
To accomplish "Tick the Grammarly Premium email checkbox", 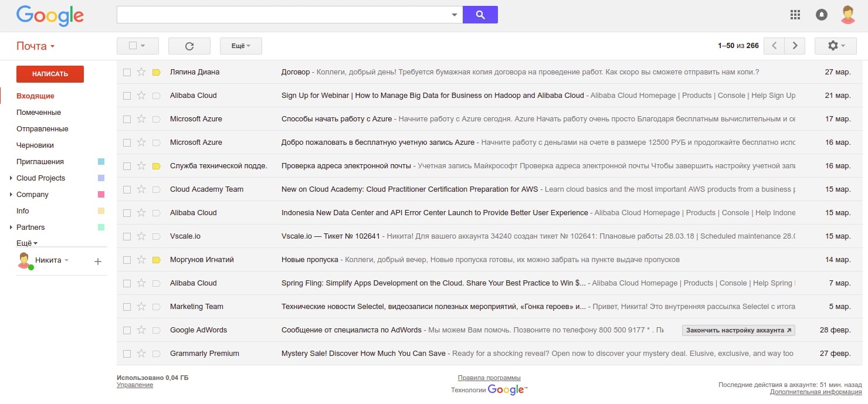I will (x=127, y=354).
